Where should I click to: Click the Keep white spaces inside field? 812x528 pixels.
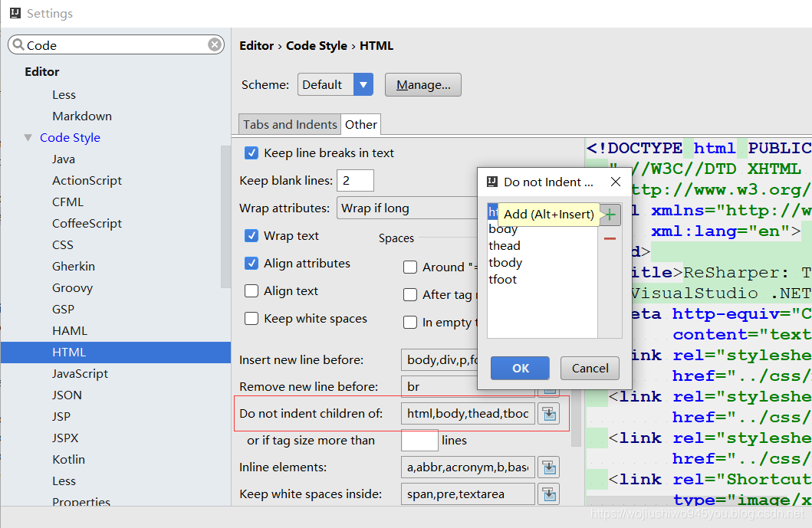pyautogui.click(x=468, y=494)
